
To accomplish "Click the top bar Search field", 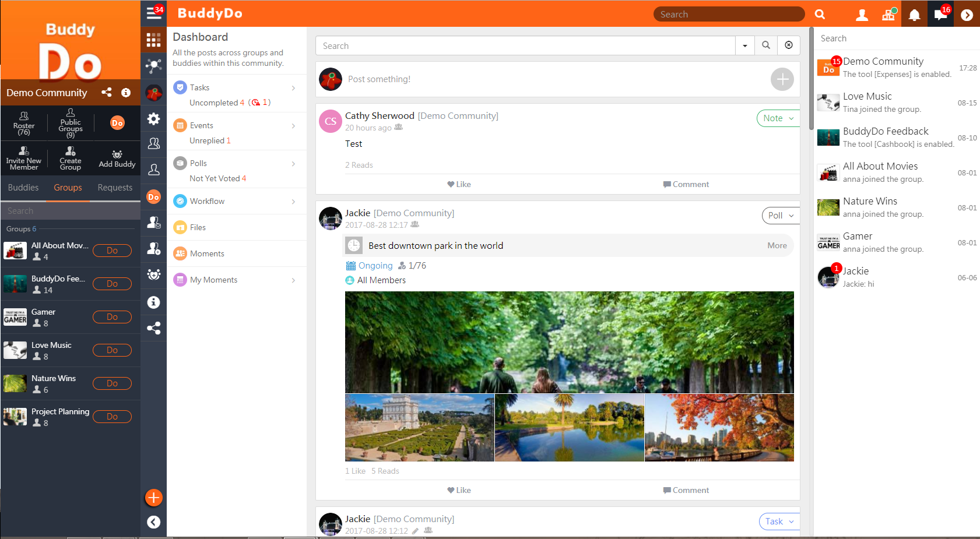I will [729, 14].
